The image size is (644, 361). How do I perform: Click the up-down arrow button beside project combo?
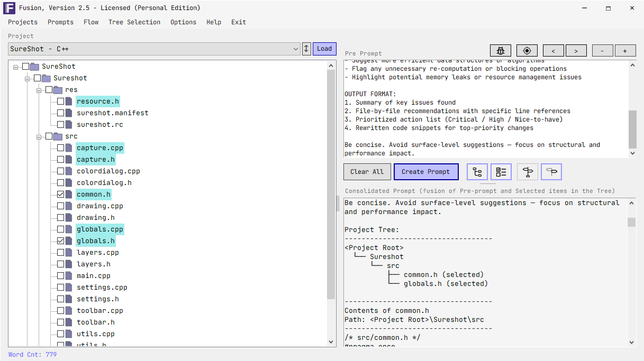[x=306, y=49]
